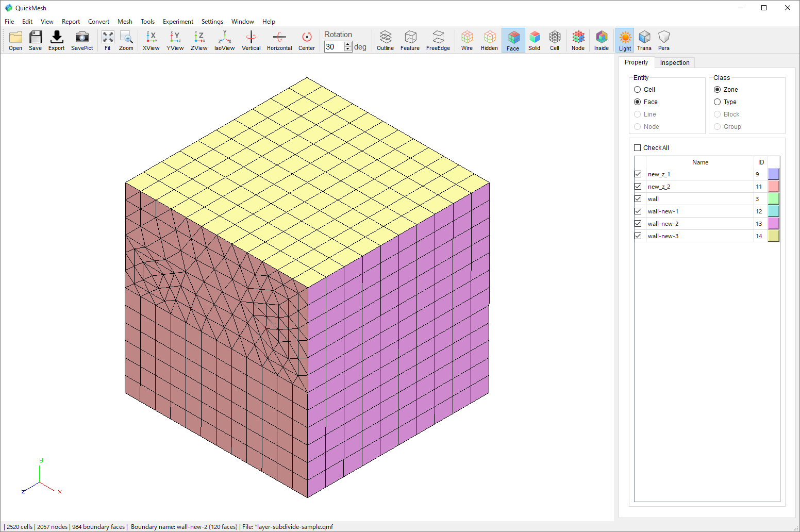The width and height of the screenshot is (800, 532).
Task: Increase rotation with the spinner up arrow
Action: (347, 44)
